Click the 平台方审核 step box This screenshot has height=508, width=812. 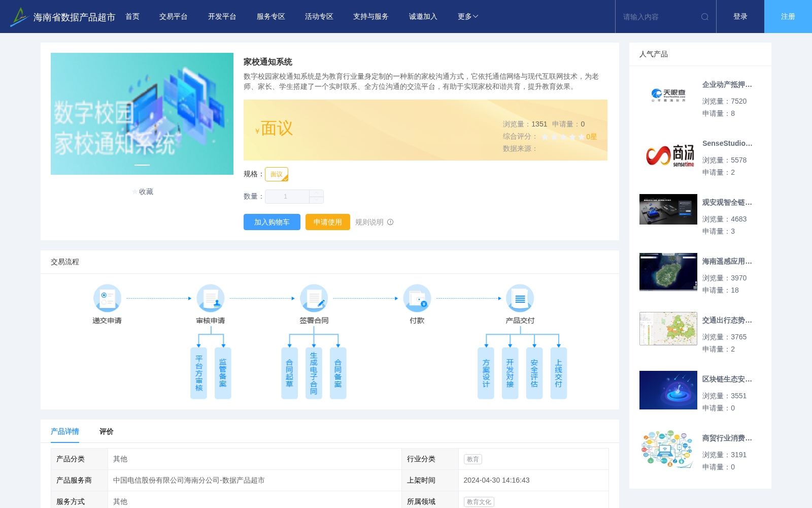point(198,373)
